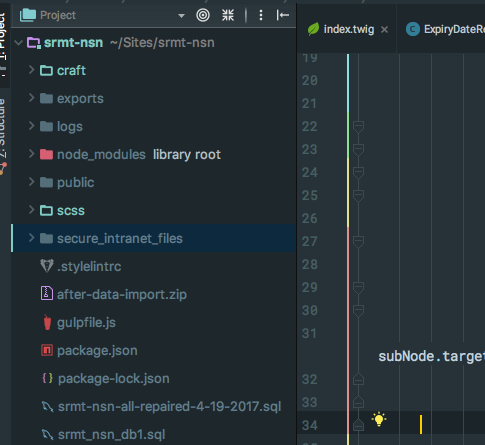Screen dimensions: 485x445
Task: Expand the node_modules folder
Action: tap(31, 154)
